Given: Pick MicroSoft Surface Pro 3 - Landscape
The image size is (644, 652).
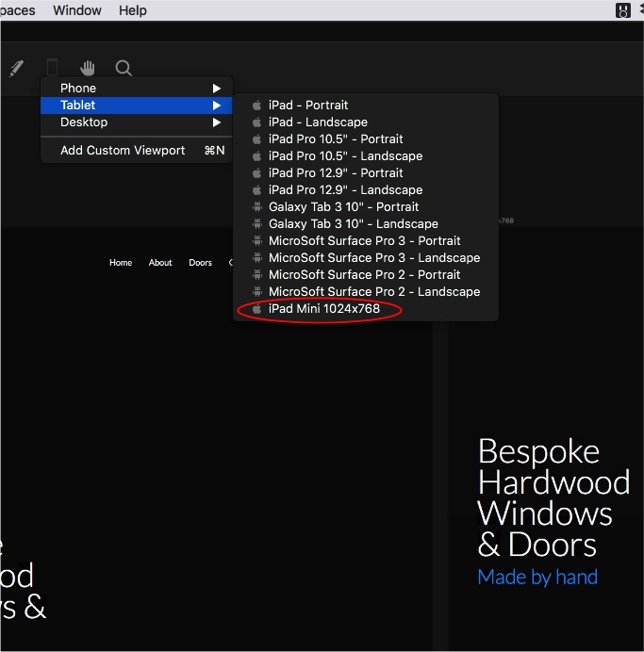Looking at the screenshot, I should 373,258.
